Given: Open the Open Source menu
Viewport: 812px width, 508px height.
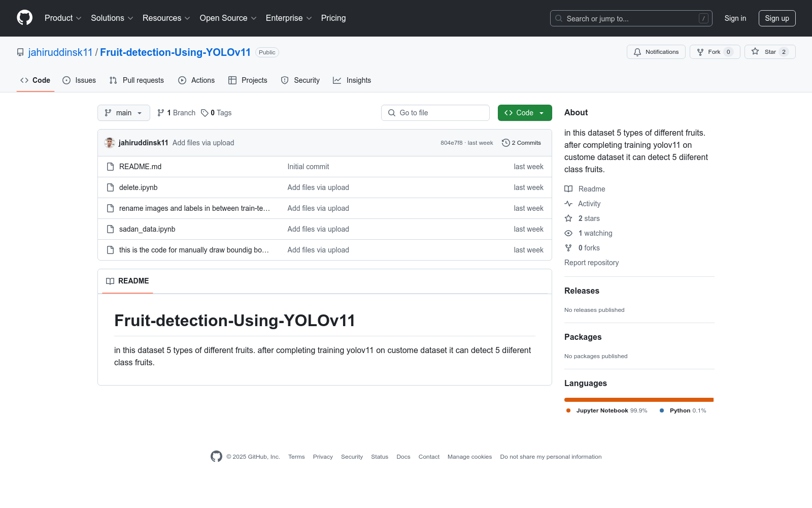Looking at the screenshot, I should [x=227, y=18].
